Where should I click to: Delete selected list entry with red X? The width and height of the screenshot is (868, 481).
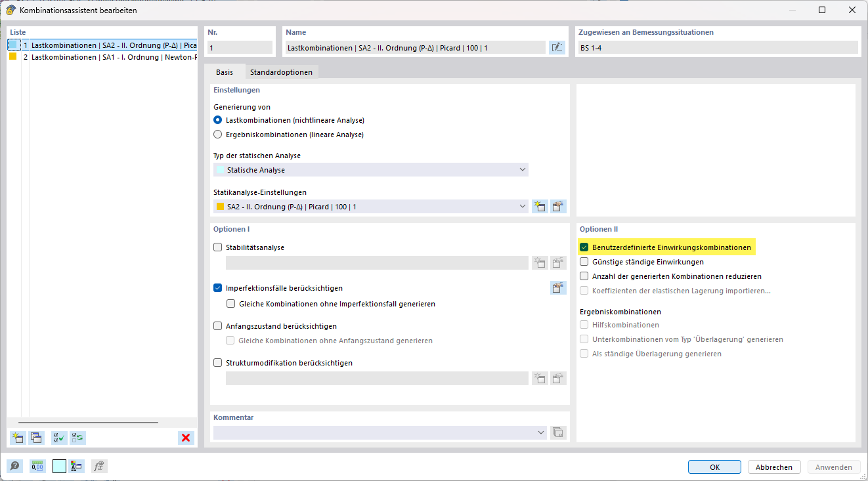pos(186,438)
